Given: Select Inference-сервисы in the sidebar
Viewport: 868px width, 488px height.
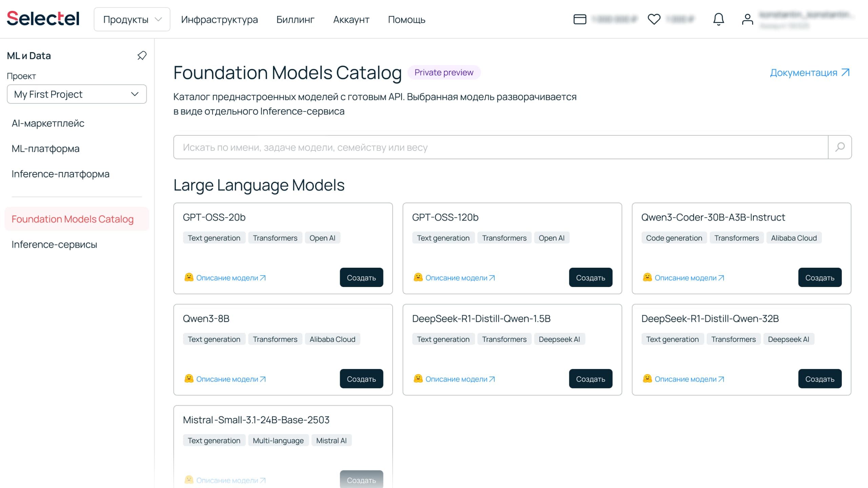Looking at the screenshot, I should pyautogui.click(x=54, y=244).
